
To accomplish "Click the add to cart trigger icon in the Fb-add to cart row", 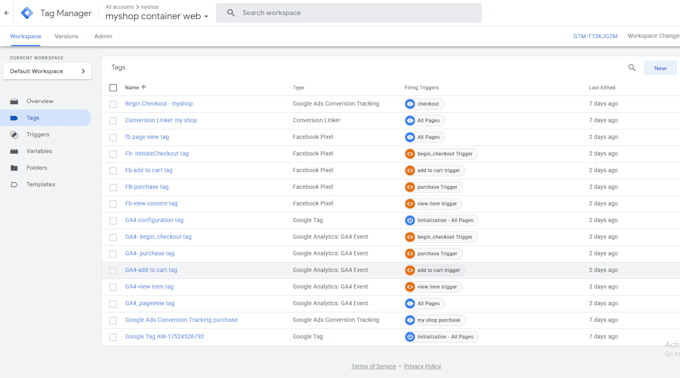I will (x=410, y=170).
